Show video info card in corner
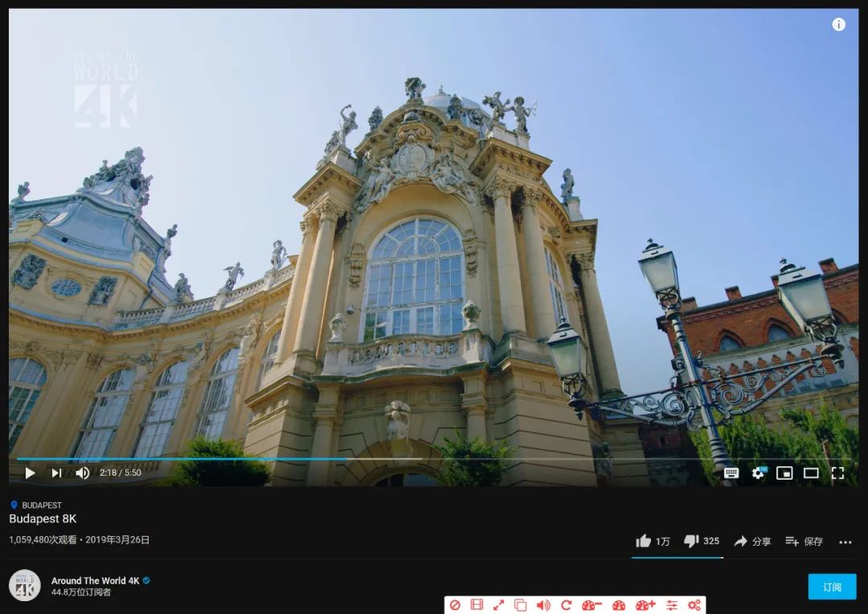Screen dimensions: 868x614 pyautogui.click(x=838, y=24)
